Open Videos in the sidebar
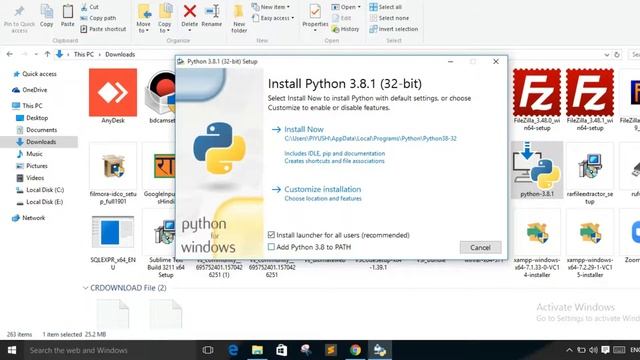 click(30, 178)
